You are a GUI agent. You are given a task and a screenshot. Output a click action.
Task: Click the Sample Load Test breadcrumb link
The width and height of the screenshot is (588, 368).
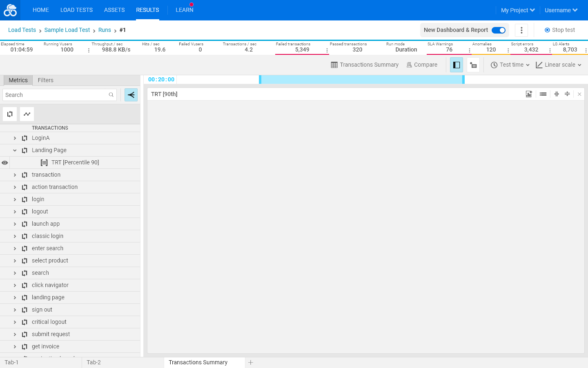pyautogui.click(x=67, y=30)
